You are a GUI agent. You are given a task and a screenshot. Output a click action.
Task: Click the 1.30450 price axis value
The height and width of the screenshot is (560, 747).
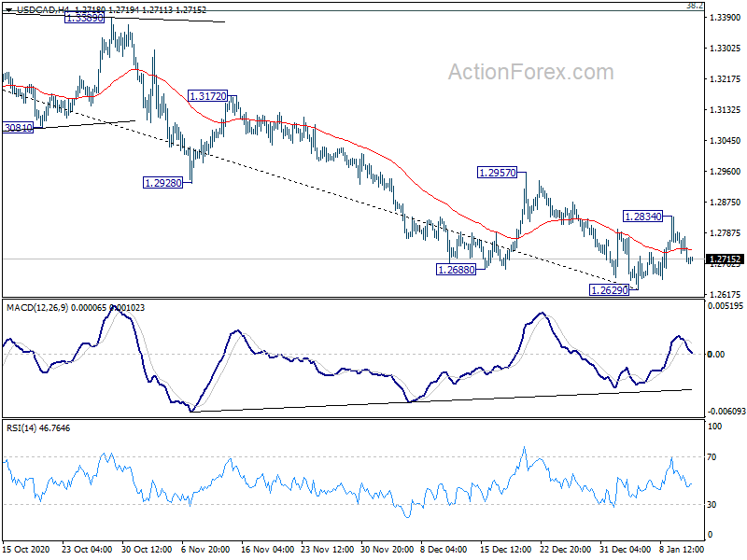[x=726, y=141]
